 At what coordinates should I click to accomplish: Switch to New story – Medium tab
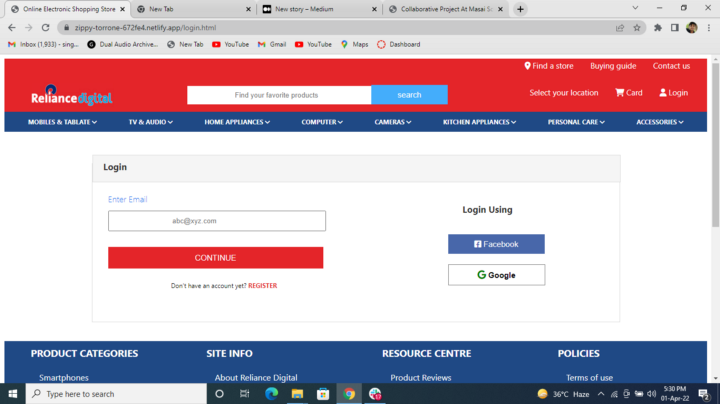coord(320,9)
